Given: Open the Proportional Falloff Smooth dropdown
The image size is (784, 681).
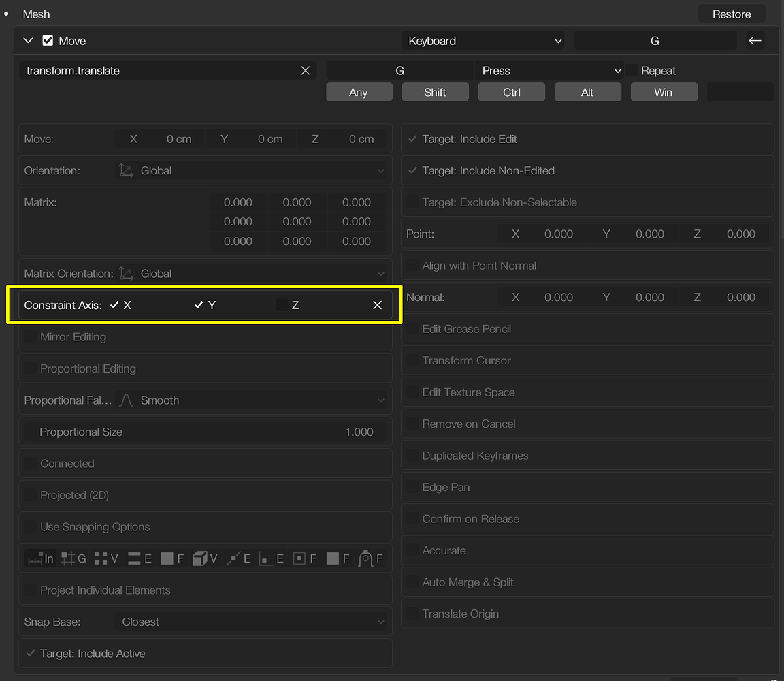Looking at the screenshot, I should [x=251, y=400].
